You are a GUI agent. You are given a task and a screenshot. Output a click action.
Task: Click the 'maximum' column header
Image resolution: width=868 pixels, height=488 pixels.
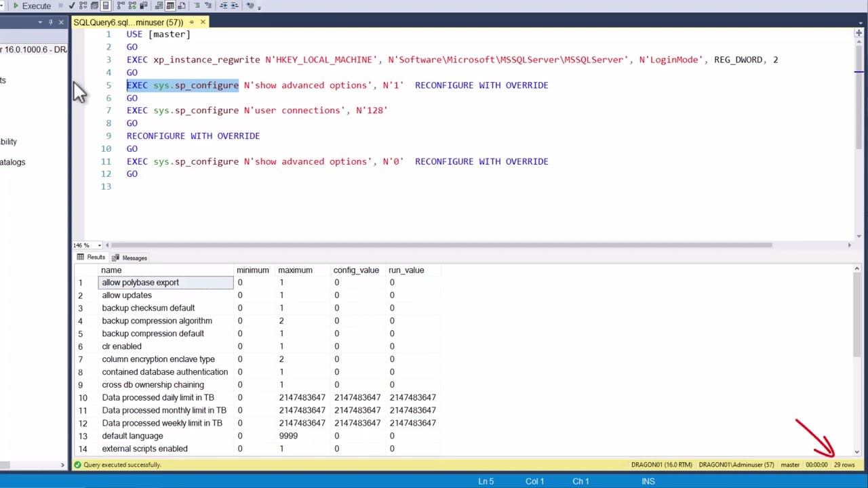304,270
